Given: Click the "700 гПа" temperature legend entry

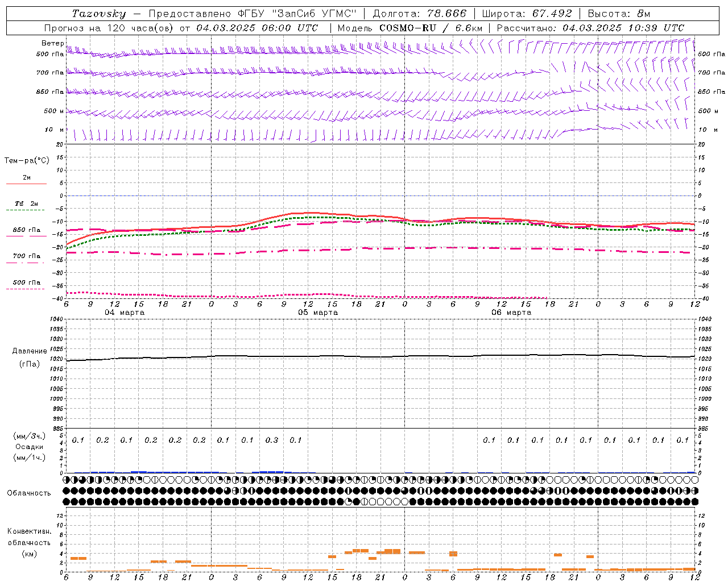Looking at the screenshot, I should (x=27, y=256).
